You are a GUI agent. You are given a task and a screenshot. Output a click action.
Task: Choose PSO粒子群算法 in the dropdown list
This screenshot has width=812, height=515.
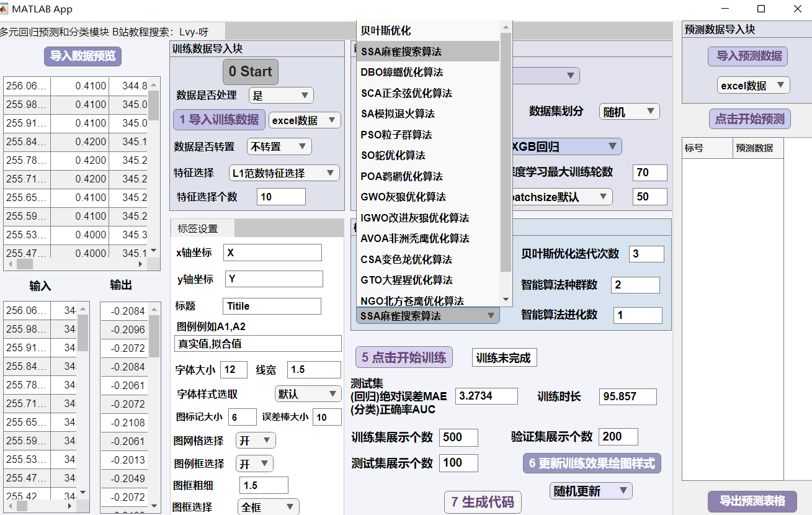(x=396, y=135)
